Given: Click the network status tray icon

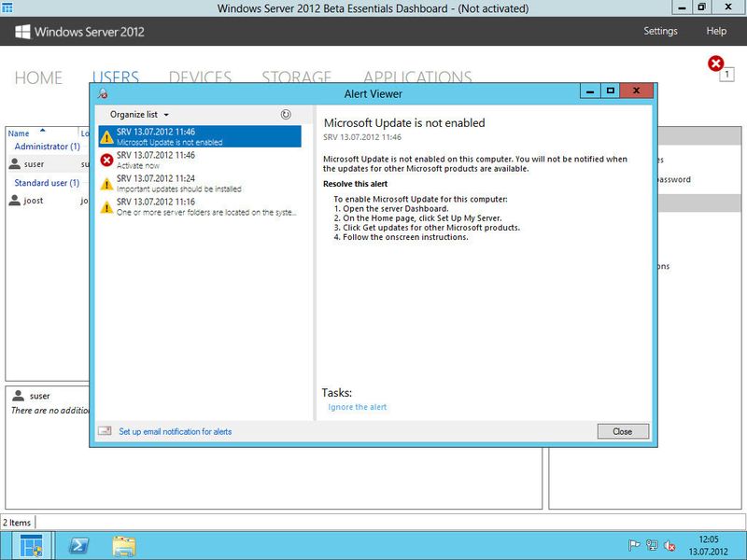Looking at the screenshot, I should click(x=651, y=545).
